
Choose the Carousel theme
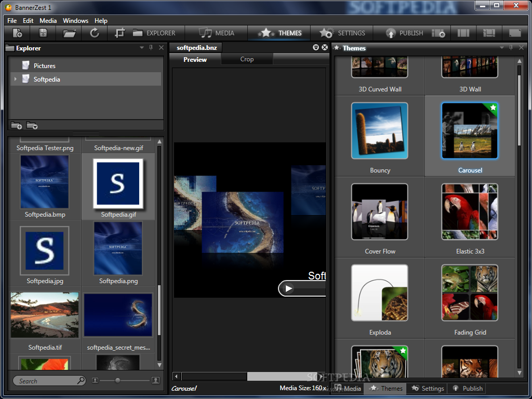[470, 137]
